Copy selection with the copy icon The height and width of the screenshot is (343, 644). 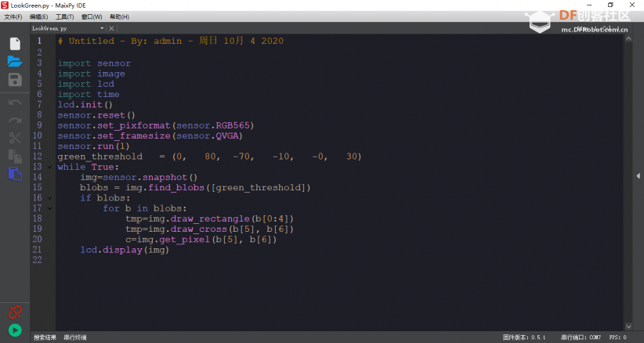(x=15, y=156)
